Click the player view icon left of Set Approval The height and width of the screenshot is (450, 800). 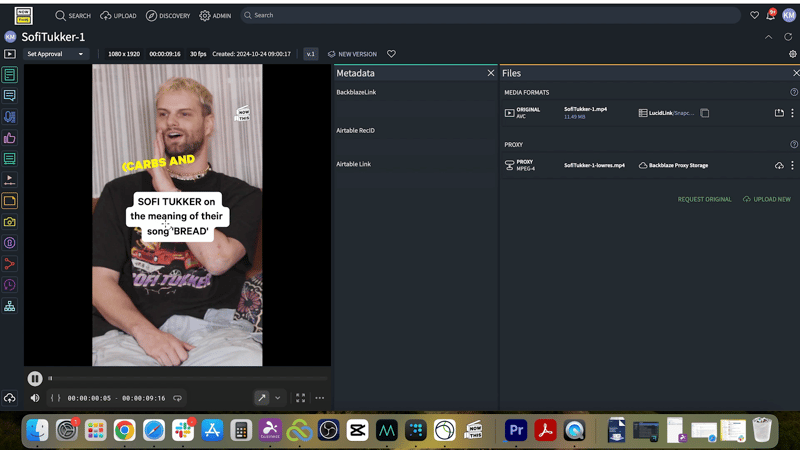tap(10, 54)
